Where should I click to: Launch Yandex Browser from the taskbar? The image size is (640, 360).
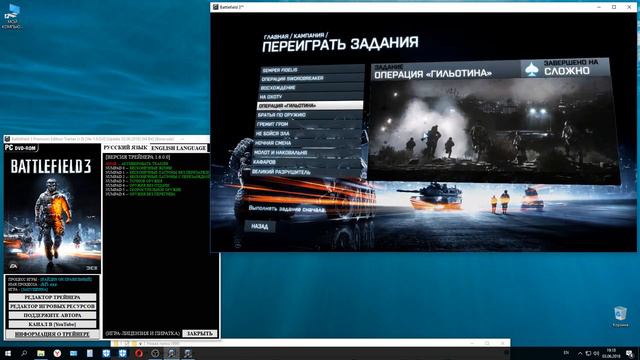(57, 353)
